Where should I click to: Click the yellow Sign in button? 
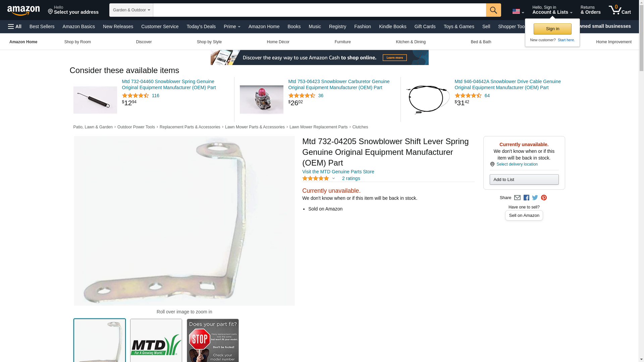tap(552, 29)
